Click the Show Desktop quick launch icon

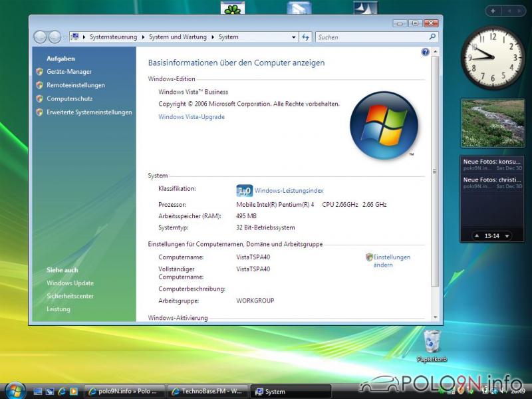click(38, 392)
